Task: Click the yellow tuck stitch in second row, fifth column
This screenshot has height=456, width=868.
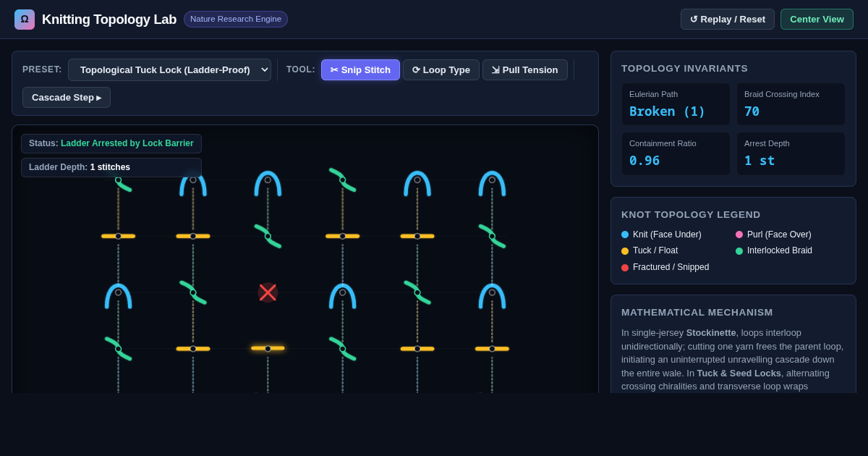Action: point(417,236)
